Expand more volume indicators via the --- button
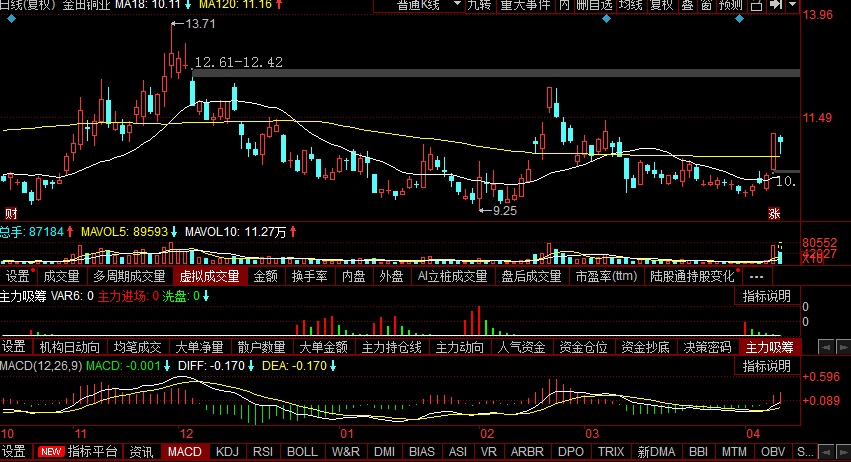Viewport: 851px width, 462px height. point(756,276)
